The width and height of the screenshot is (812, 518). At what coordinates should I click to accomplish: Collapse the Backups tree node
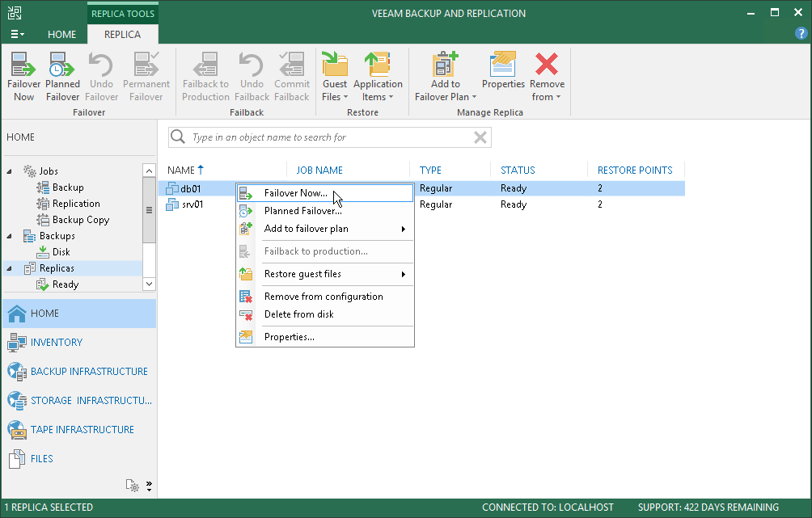pos(10,236)
